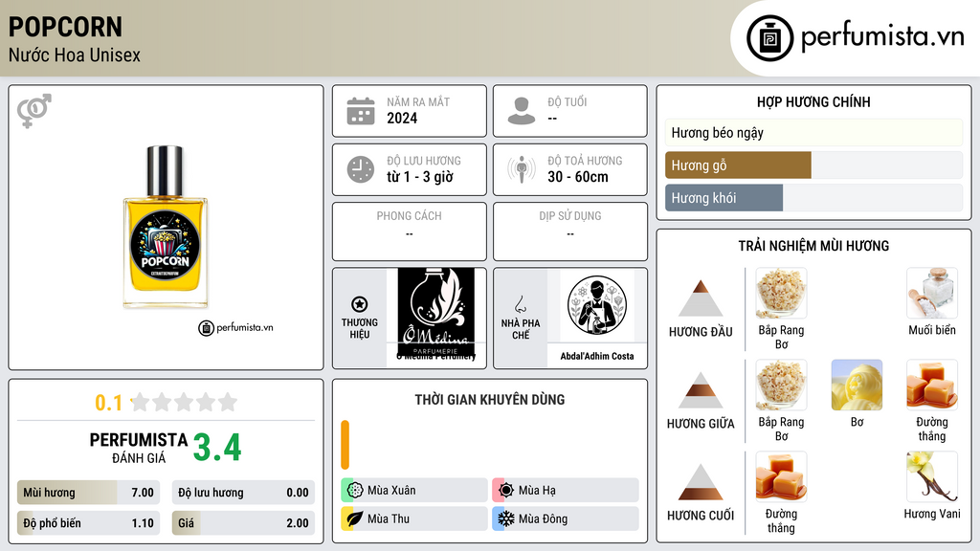Click the PERFUMISTA ĐÁNH GIÁ label
Image resolution: width=980 pixels, height=551 pixels.
click(139, 448)
